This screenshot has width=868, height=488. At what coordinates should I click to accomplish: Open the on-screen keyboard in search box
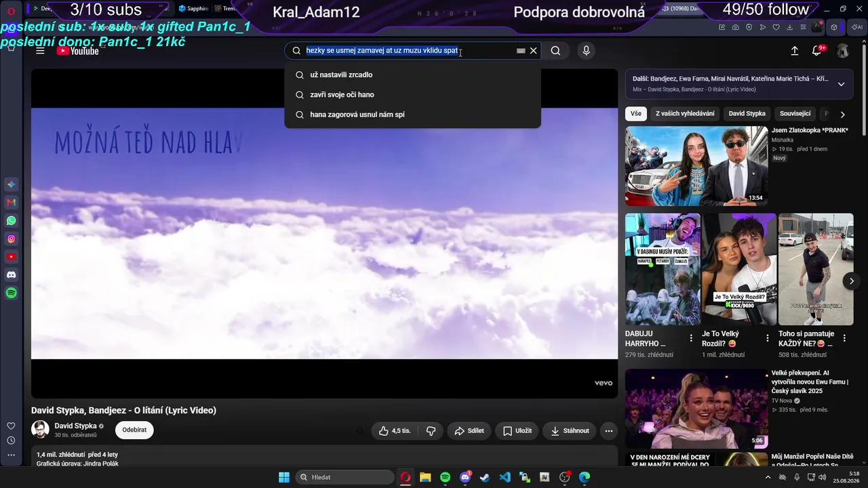click(521, 51)
